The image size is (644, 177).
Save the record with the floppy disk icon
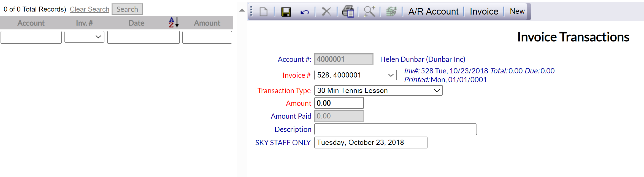coord(286,12)
